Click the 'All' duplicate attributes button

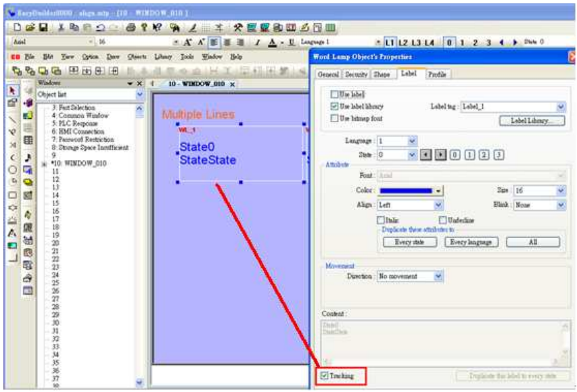[x=533, y=242]
